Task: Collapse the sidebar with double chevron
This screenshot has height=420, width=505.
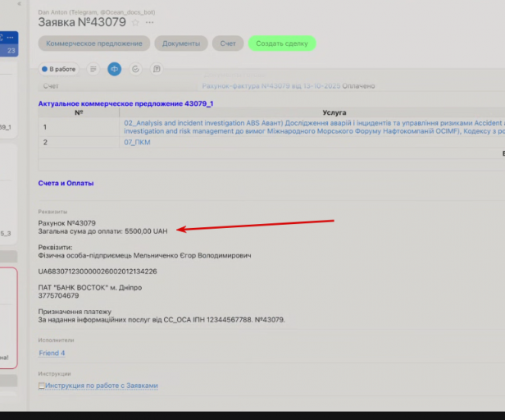Action: click(x=20, y=4)
